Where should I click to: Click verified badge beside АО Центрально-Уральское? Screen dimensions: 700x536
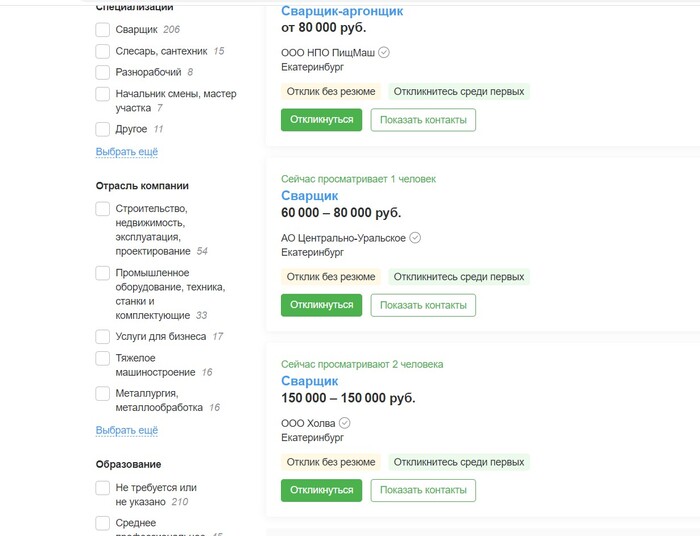pos(416,238)
